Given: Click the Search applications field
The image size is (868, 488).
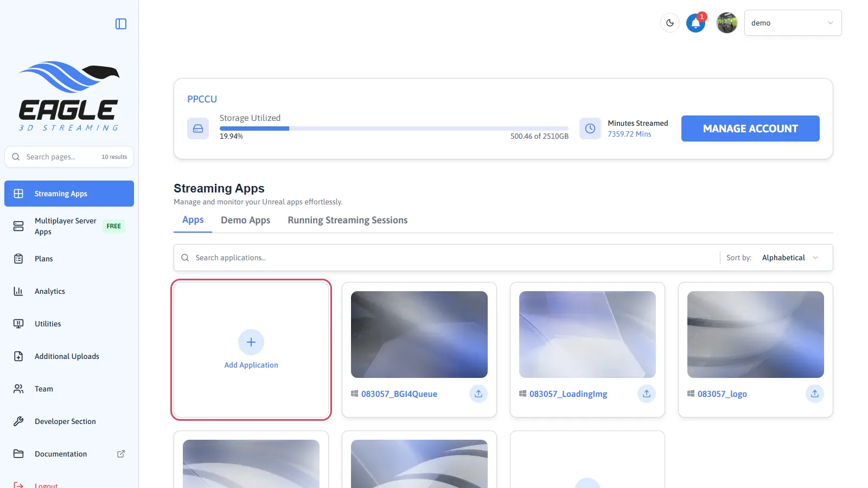Looking at the screenshot, I should coord(445,258).
